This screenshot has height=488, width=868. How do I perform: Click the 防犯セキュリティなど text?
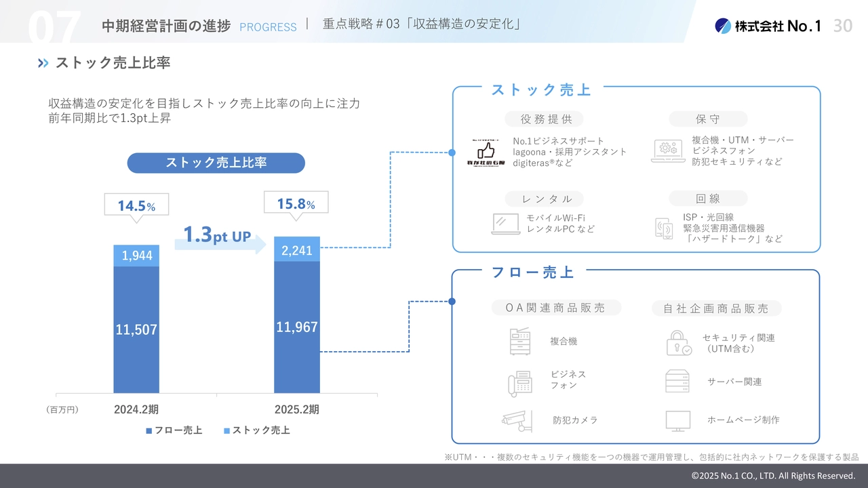tap(737, 162)
